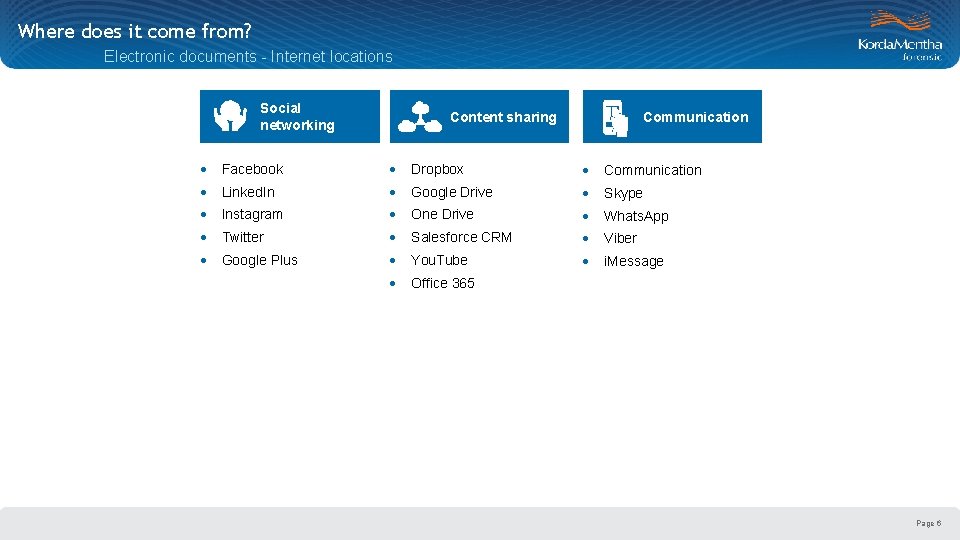Click the cloud network icon beside Content sharing

coord(420,117)
